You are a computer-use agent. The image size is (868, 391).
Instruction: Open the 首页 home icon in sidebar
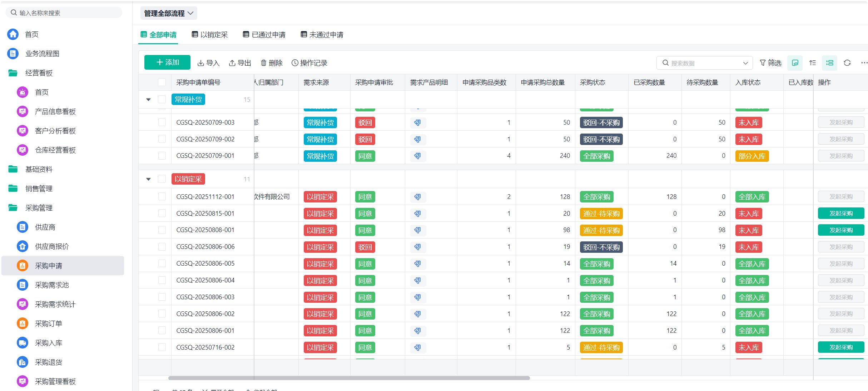pyautogui.click(x=13, y=34)
